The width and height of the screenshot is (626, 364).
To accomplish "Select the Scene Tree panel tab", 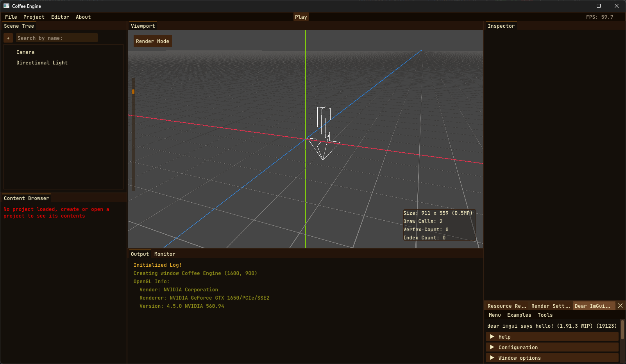I will 19,26.
